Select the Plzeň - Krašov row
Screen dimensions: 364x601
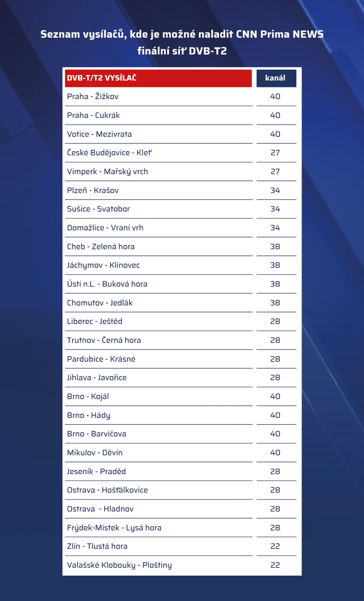[x=93, y=190]
